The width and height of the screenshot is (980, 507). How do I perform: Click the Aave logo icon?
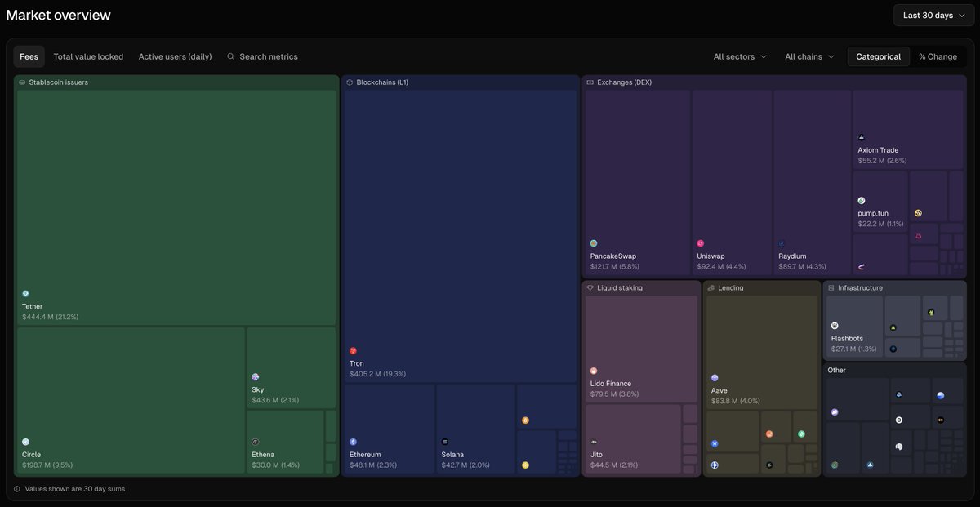coord(715,378)
